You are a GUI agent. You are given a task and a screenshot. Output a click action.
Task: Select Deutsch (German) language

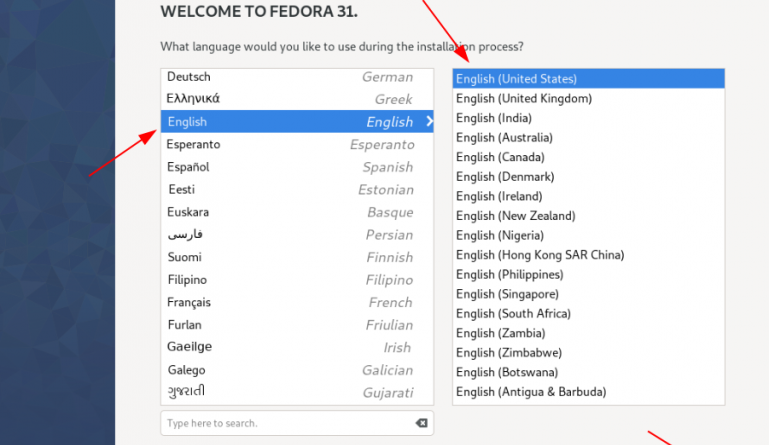tap(296, 77)
